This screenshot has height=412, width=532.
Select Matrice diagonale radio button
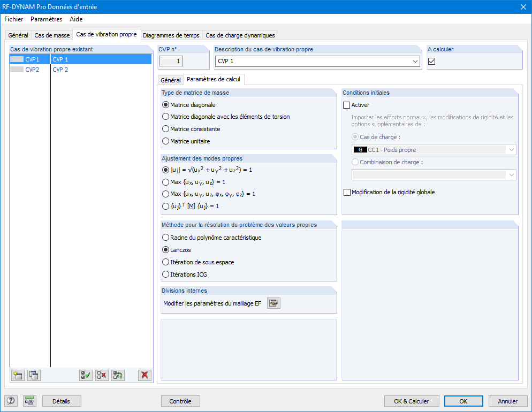[x=189, y=105]
